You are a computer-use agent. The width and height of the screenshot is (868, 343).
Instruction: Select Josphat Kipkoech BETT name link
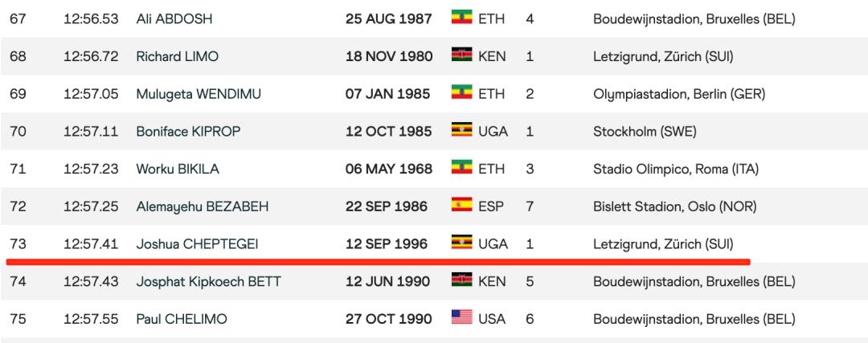click(208, 281)
